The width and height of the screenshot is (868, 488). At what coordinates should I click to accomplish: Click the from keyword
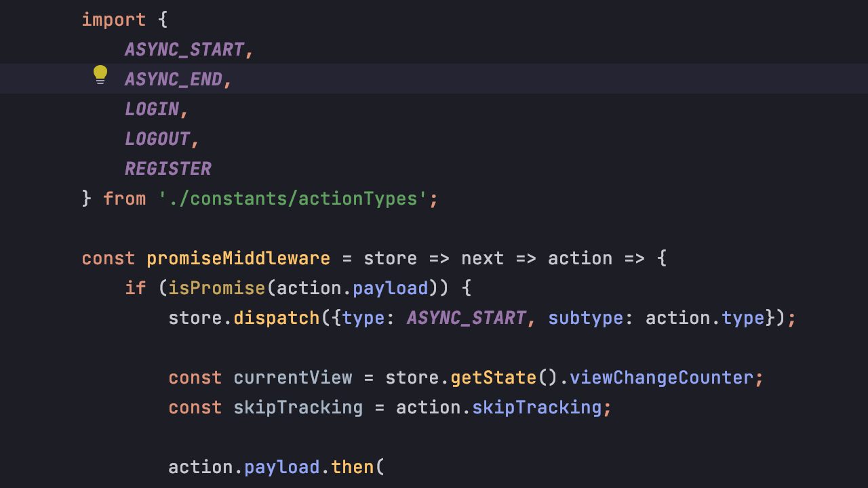pyautogui.click(x=125, y=199)
